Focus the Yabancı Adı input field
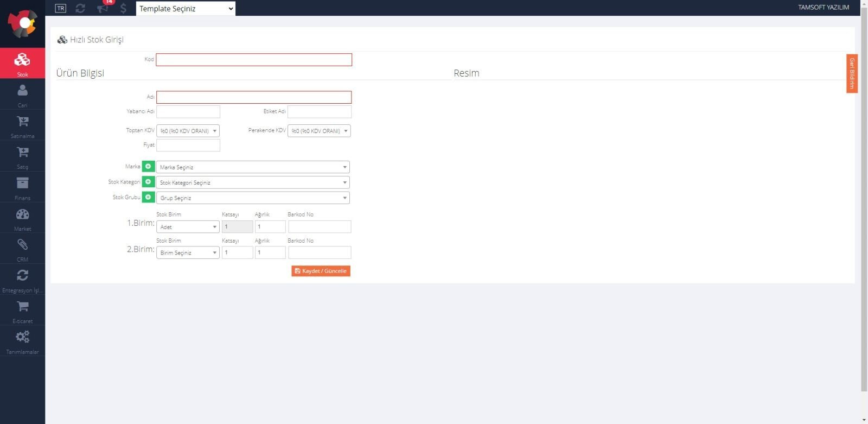The height and width of the screenshot is (424, 868). pos(188,112)
